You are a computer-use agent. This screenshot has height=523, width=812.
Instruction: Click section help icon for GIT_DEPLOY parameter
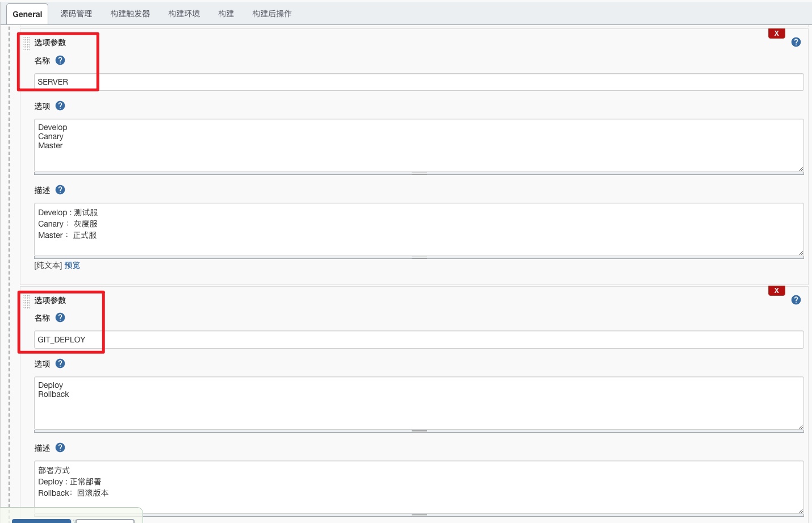(x=796, y=300)
